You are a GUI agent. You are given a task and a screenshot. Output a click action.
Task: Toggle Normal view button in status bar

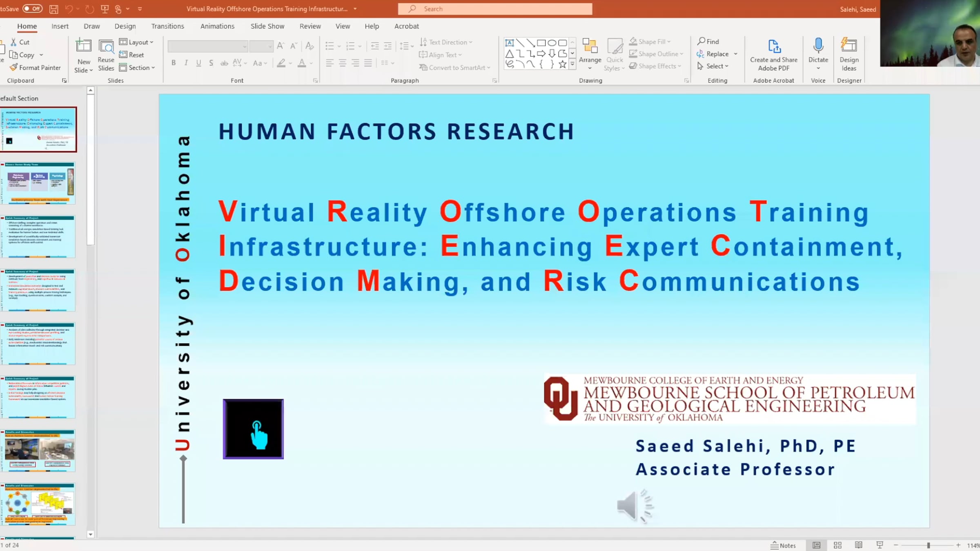point(816,545)
